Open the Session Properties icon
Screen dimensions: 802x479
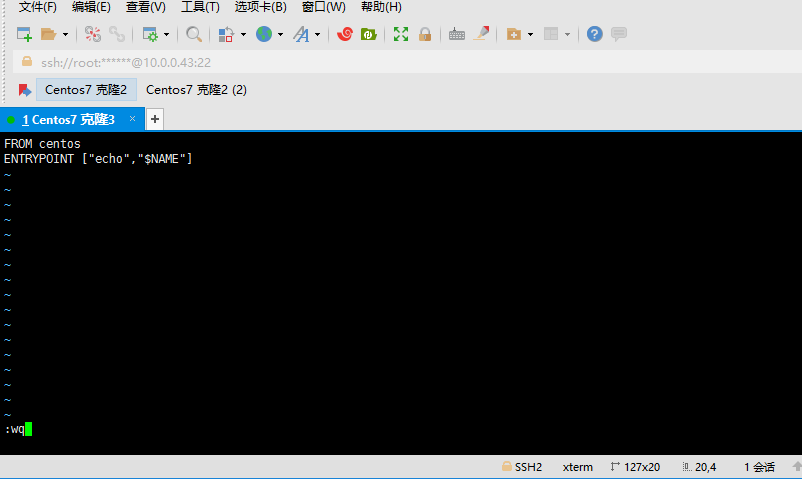[x=150, y=34]
